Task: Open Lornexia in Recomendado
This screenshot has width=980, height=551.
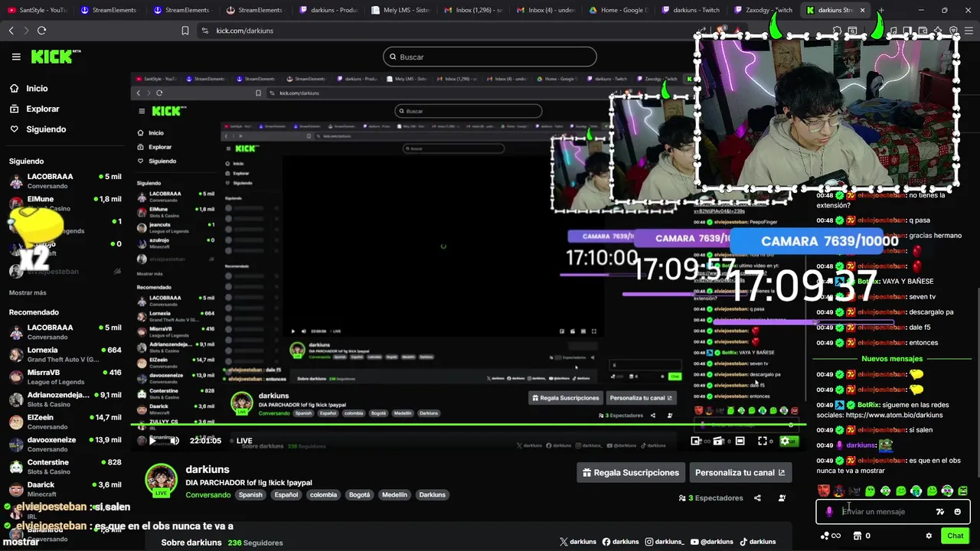Action: (65, 354)
